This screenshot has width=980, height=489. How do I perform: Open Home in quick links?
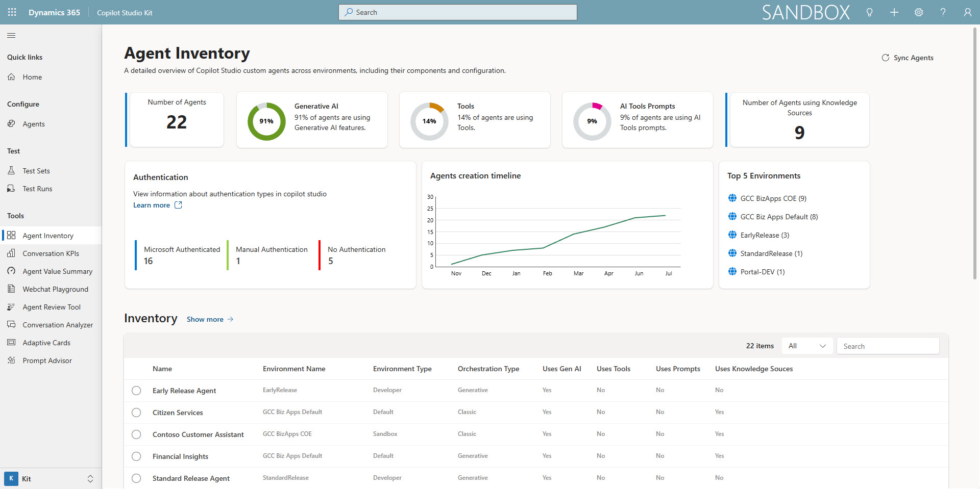51,77
